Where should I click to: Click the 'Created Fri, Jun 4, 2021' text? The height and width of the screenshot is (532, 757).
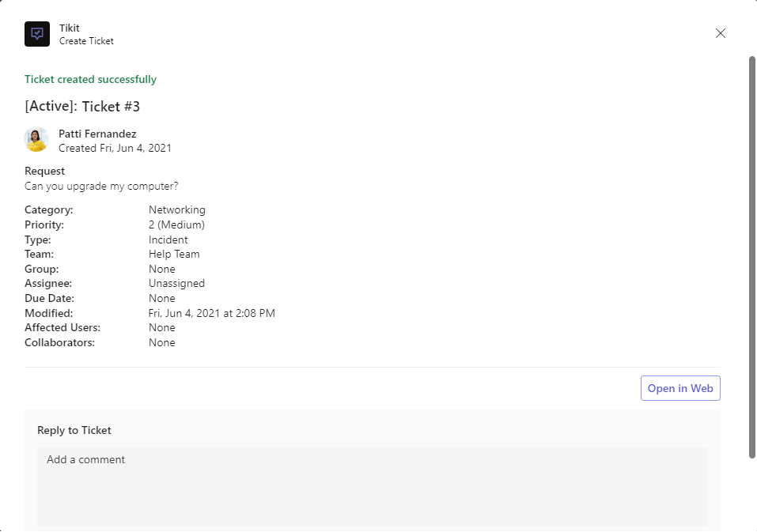click(115, 148)
